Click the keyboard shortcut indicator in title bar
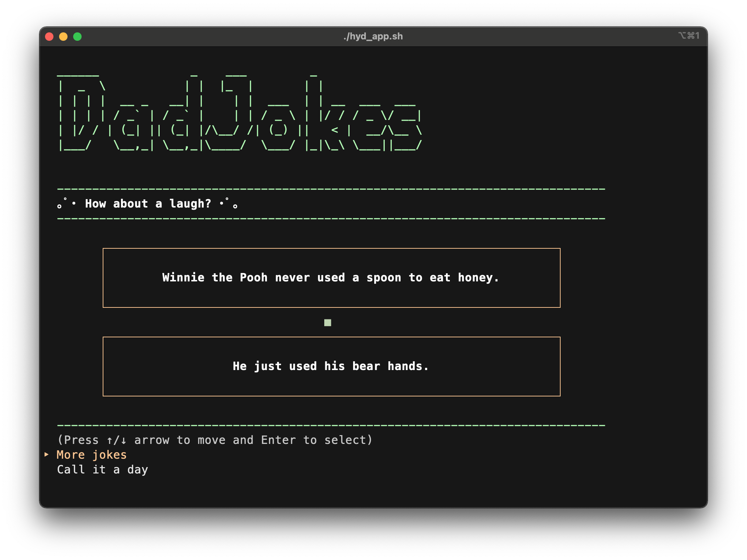The height and width of the screenshot is (560, 747). 689,36
